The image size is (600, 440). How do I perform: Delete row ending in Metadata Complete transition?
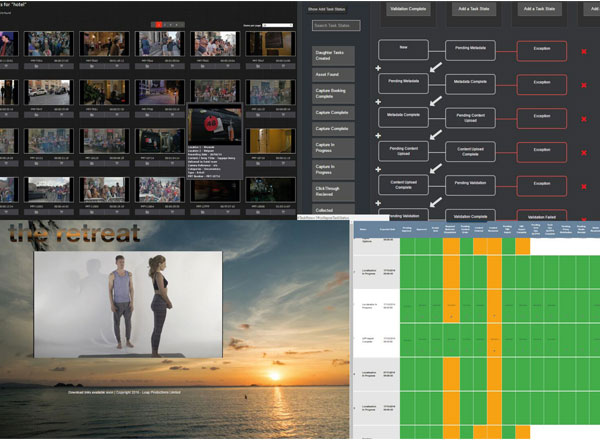tap(584, 85)
